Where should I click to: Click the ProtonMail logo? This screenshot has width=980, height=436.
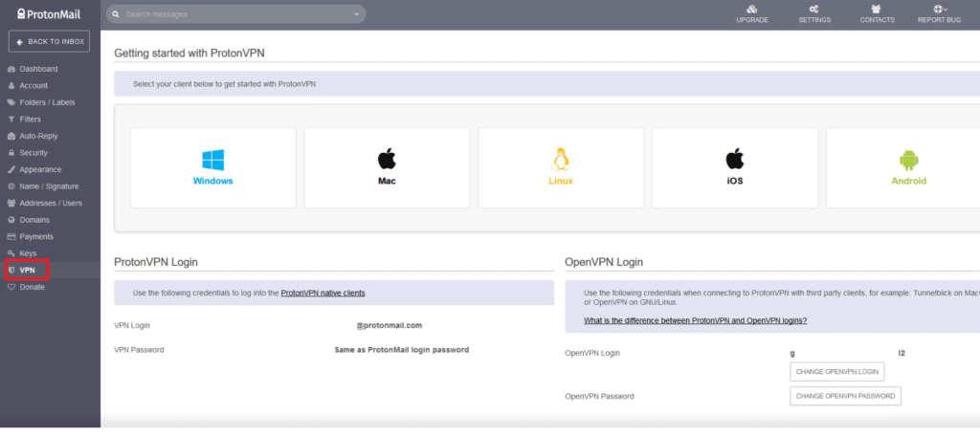tap(49, 14)
